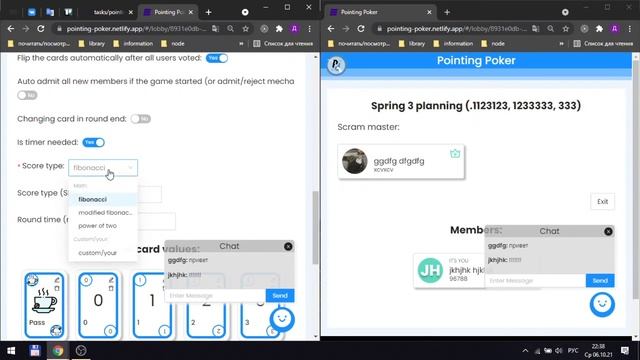Click the icon on the scrum master card
This screenshot has height=360, width=640.
pyautogui.click(x=455, y=153)
